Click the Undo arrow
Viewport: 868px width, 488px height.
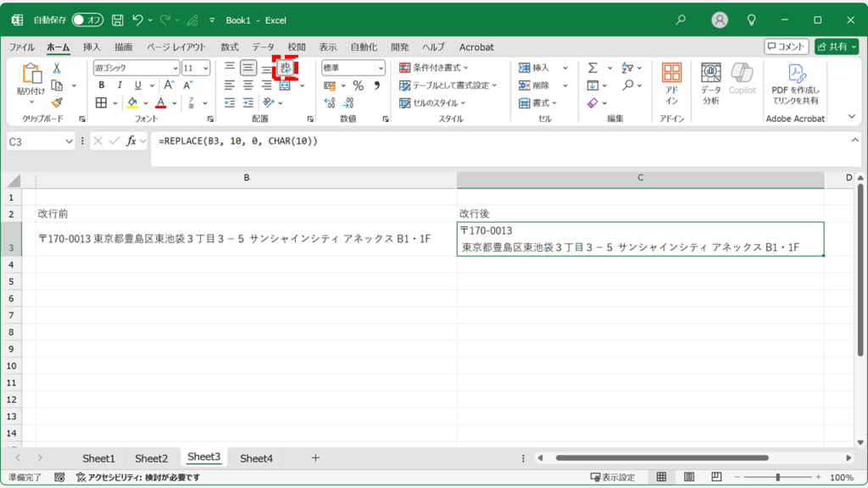click(137, 20)
